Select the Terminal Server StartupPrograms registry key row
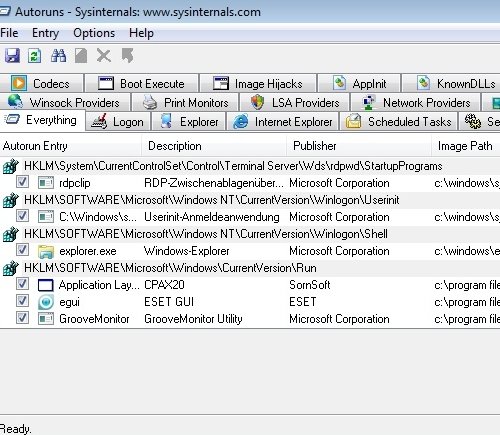 click(x=250, y=166)
